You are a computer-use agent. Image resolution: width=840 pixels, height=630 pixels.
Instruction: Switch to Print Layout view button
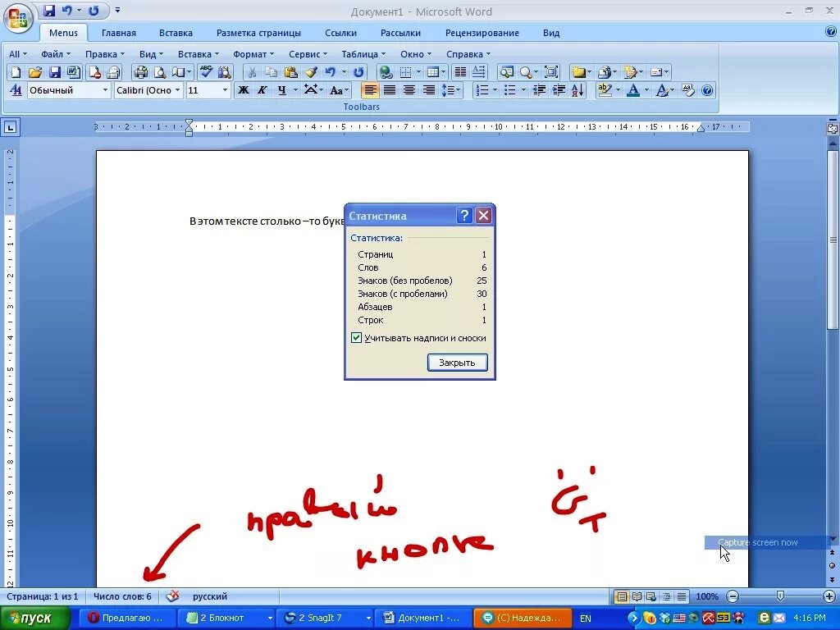pos(622,596)
